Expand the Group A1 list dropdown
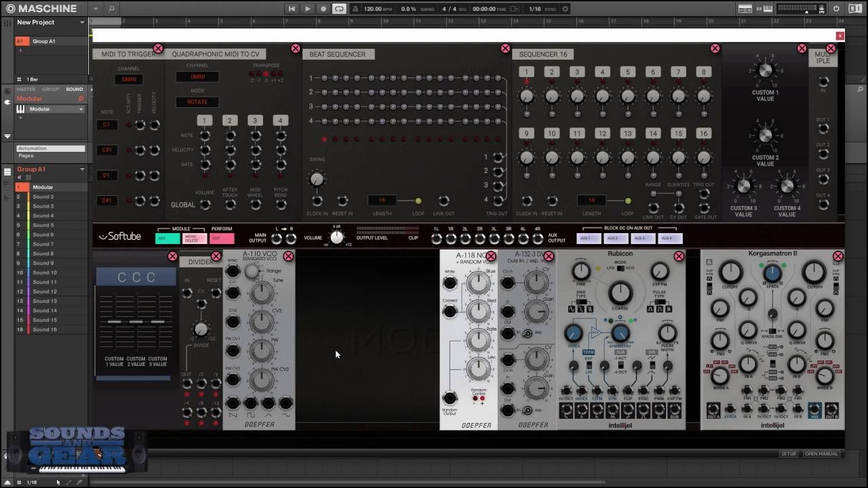Image resolution: width=868 pixels, height=488 pixels. [82, 169]
